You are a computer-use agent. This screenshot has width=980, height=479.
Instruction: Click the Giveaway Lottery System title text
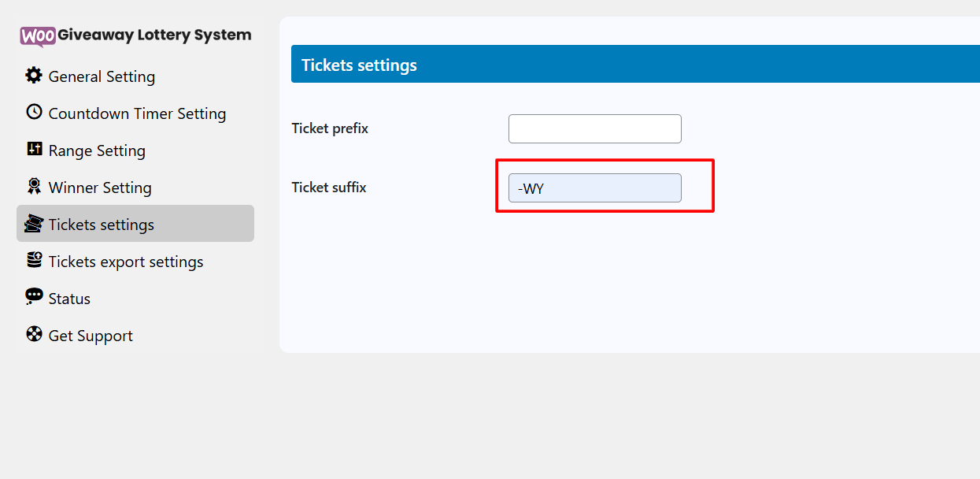(x=154, y=35)
